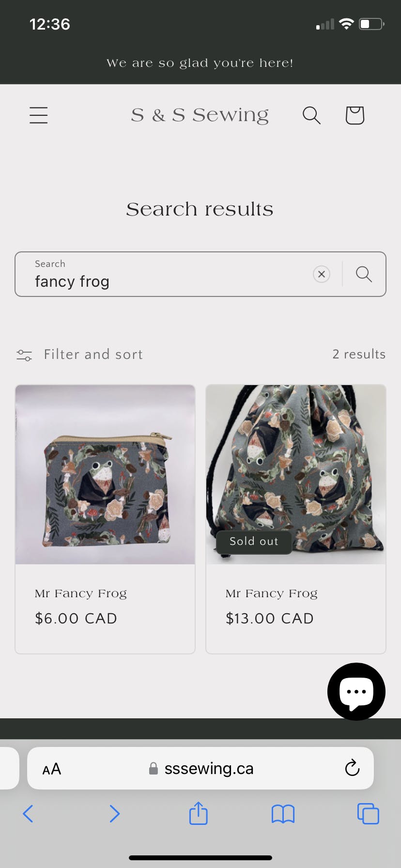The image size is (401, 868).
Task: View the frog zipper pouch image
Action: pos(105,475)
